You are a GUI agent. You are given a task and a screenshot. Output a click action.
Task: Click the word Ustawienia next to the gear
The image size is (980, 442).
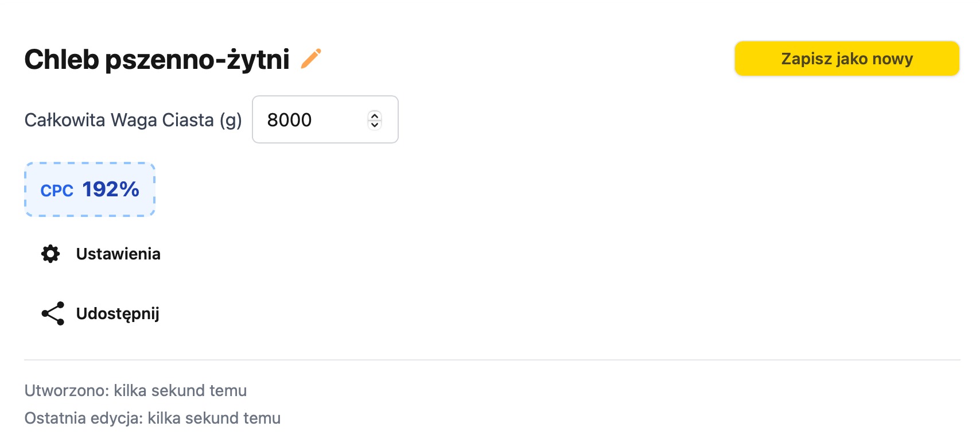point(118,254)
